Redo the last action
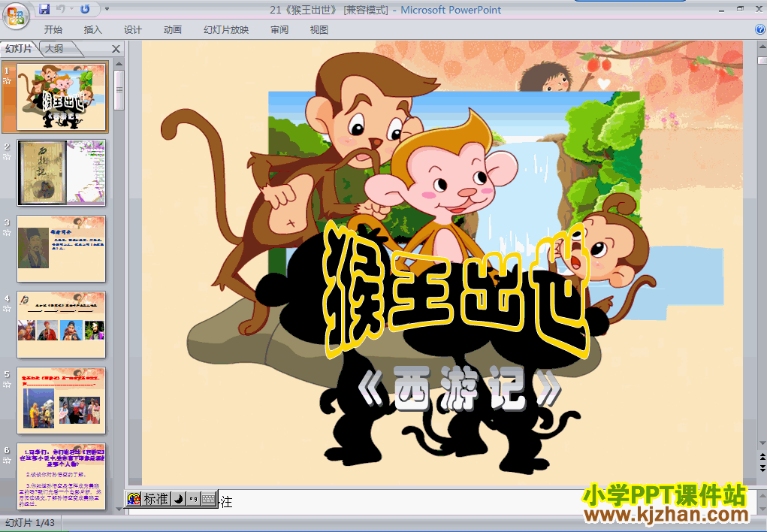Viewport: 767px width, 532px height. point(85,9)
